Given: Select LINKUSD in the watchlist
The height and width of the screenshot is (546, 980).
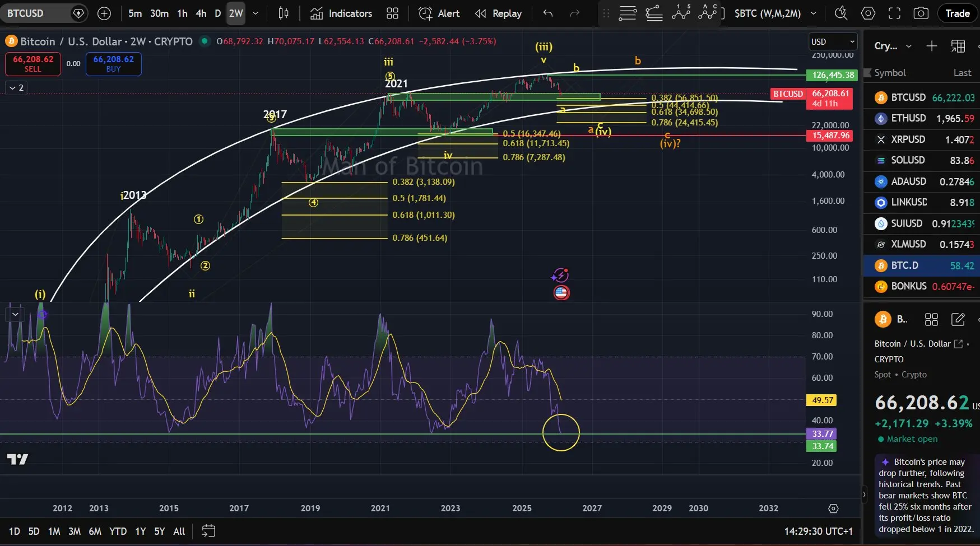Looking at the screenshot, I should (x=922, y=202).
